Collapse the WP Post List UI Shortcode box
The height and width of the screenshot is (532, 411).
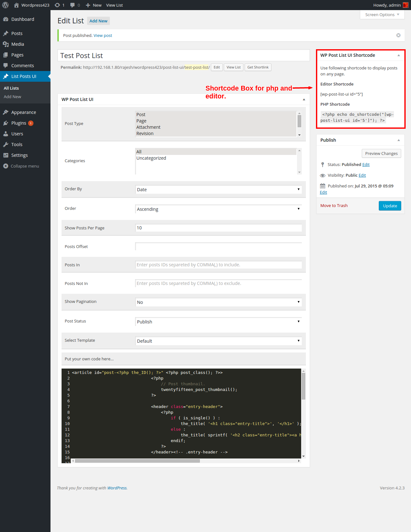pos(399,55)
